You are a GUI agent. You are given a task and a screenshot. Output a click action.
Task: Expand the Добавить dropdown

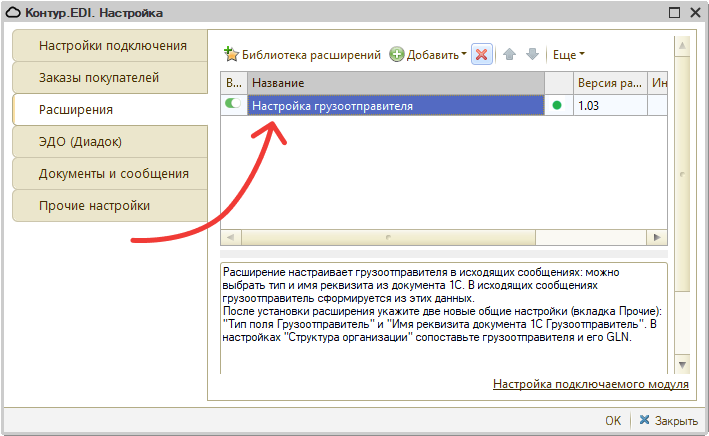(428, 54)
